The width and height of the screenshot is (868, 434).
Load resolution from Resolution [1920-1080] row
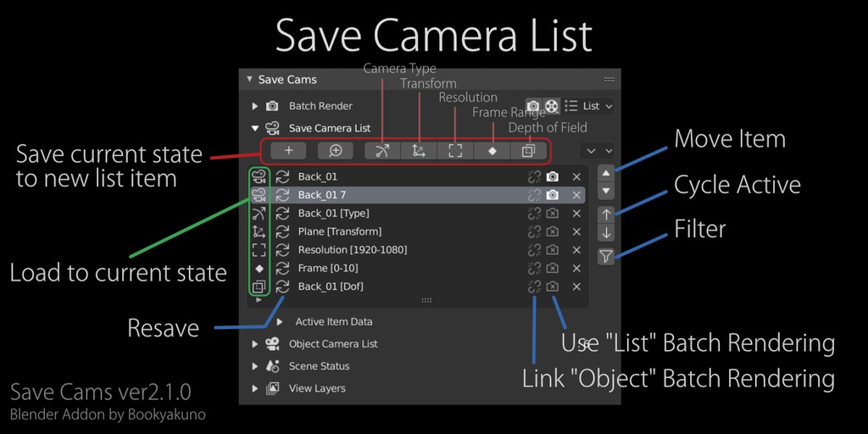pos(259,250)
